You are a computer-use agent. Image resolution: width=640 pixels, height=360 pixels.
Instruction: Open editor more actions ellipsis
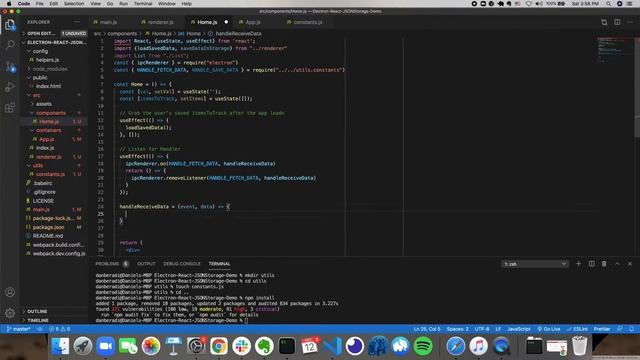pyautogui.click(x=630, y=22)
